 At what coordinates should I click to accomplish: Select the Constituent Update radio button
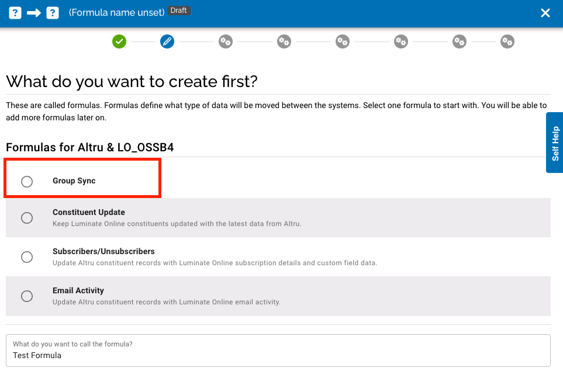pyautogui.click(x=27, y=218)
